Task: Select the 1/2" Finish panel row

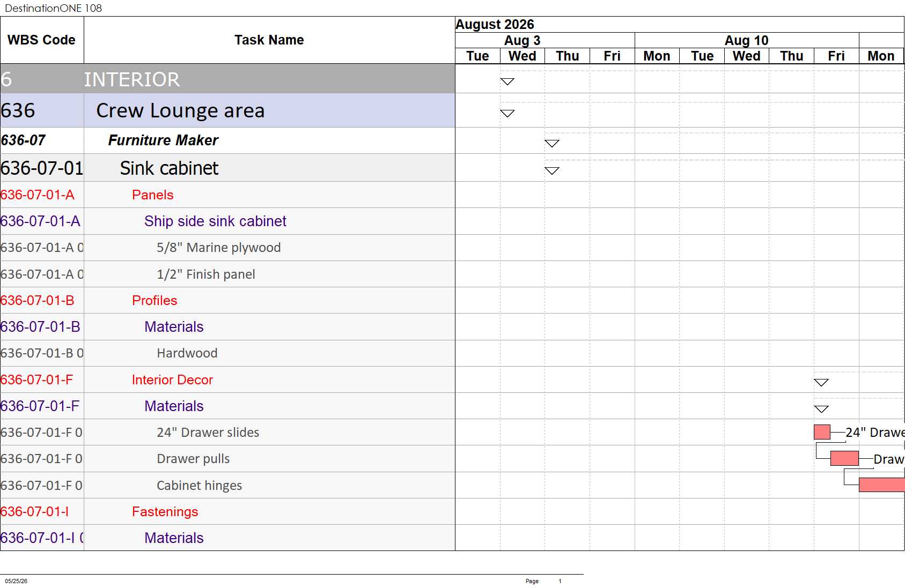Action: [x=227, y=274]
